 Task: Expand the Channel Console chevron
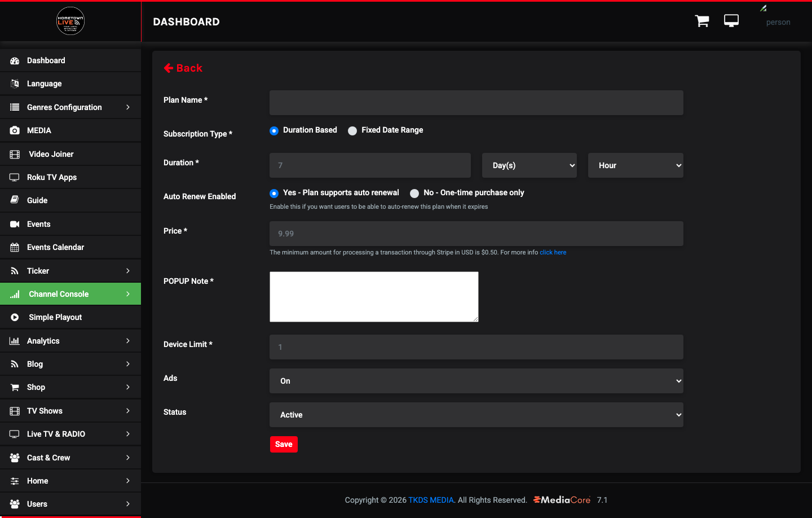128,294
